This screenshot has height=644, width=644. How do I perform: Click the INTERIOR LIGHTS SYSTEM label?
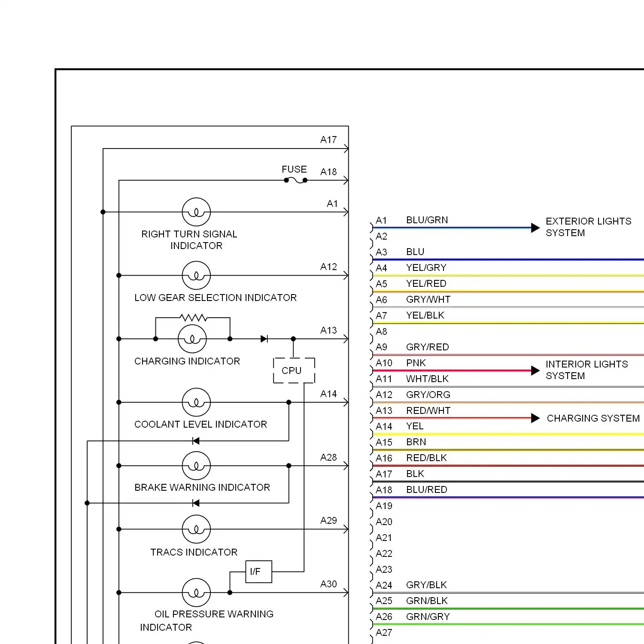(587, 370)
